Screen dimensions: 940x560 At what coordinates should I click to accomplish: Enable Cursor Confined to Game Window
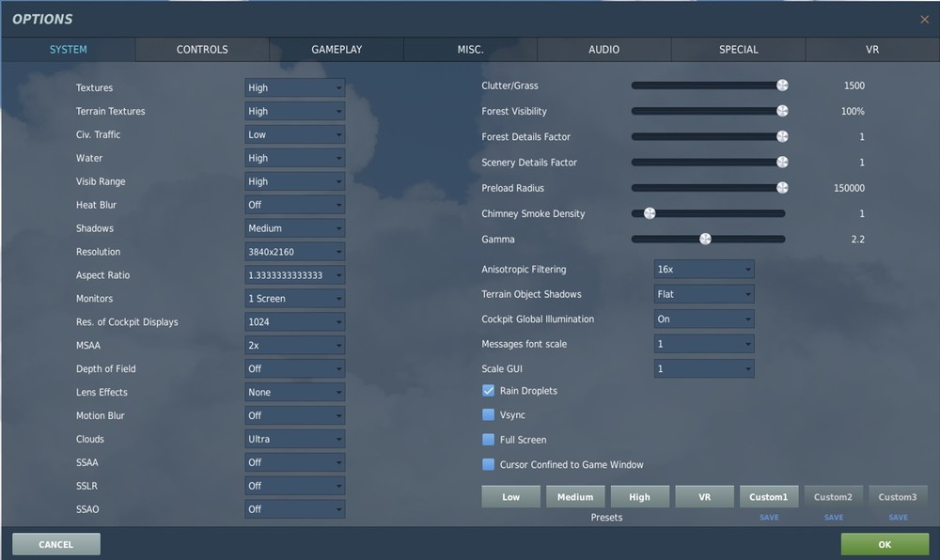coord(488,463)
